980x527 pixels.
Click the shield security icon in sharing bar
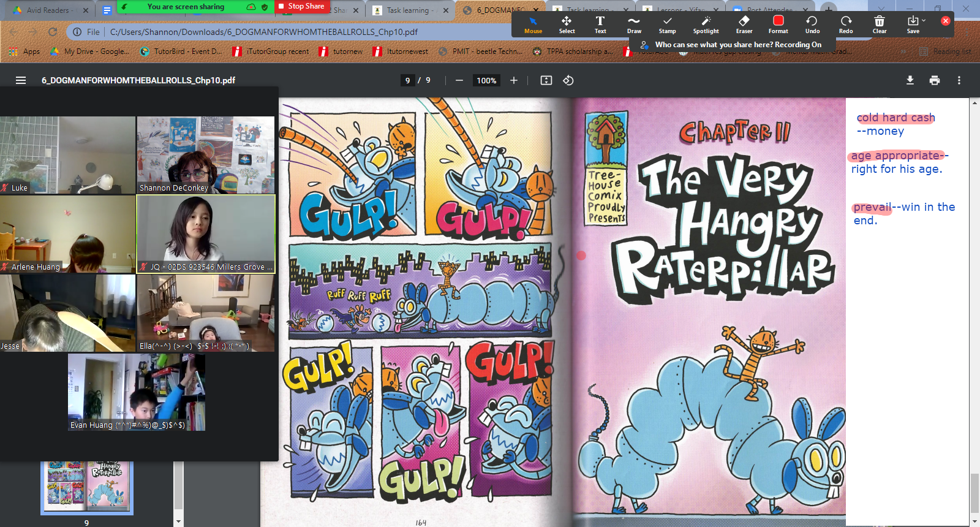(265, 7)
